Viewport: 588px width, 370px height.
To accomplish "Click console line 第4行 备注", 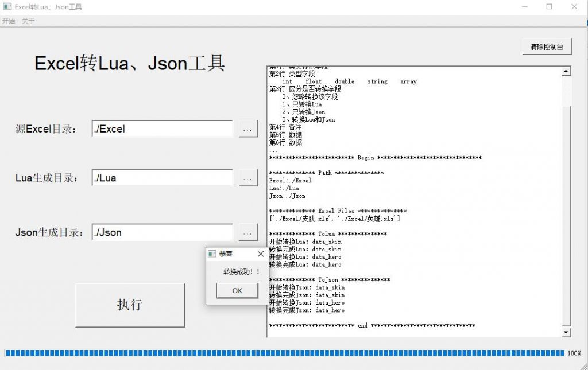I will tap(285, 127).
